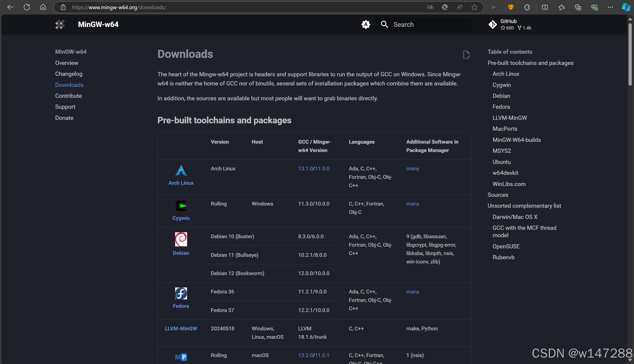The image size is (634, 364).
Task: Open LLVM-MinGW link in table
Action: pos(181,329)
